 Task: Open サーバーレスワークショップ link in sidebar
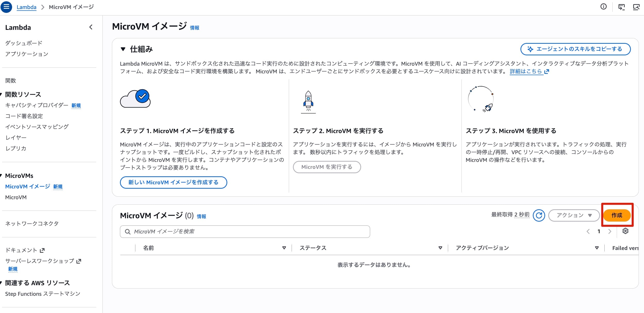click(40, 261)
